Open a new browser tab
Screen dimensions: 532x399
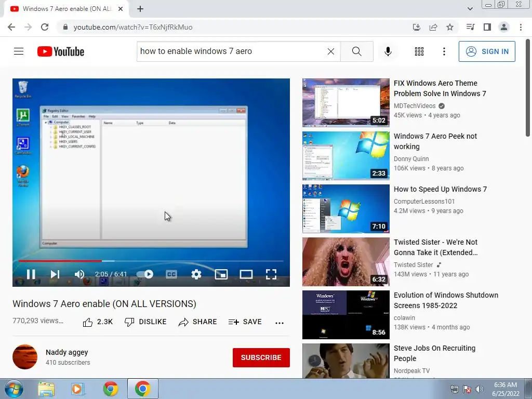pos(140,9)
